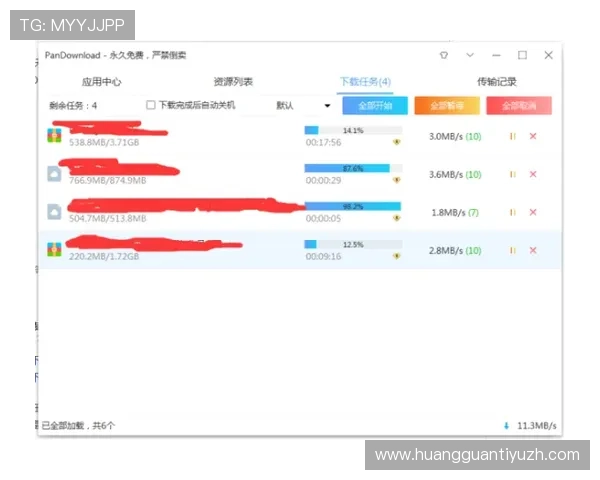Click the download arrow icon in status bar
The width and height of the screenshot is (600, 480).
(506, 426)
